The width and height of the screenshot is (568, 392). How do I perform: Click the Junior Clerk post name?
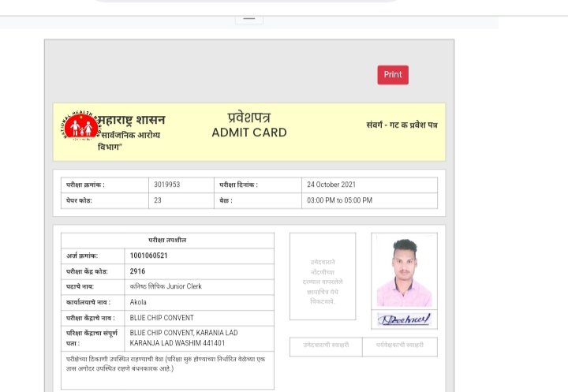tap(166, 286)
